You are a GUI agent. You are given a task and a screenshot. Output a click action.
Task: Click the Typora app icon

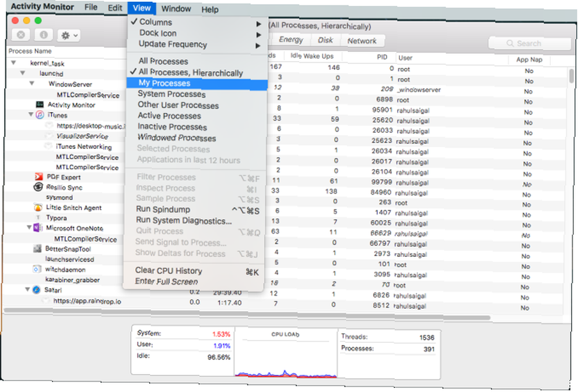[38, 218]
